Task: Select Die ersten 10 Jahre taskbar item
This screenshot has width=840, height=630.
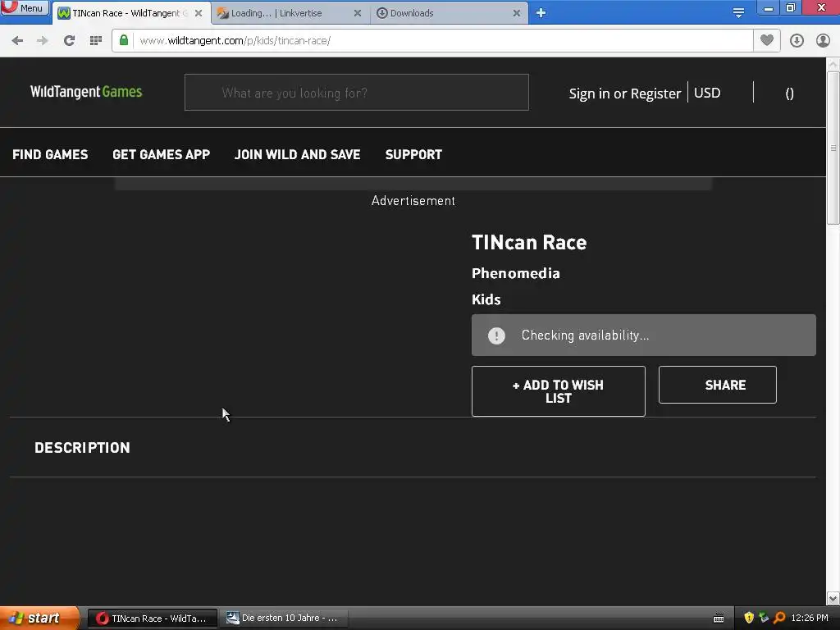Action: click(x=285, y=619)
